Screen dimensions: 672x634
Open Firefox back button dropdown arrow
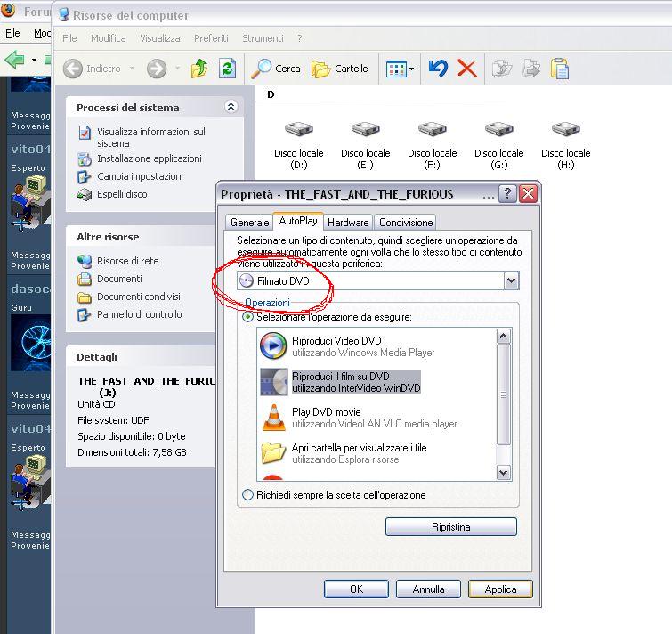pyautogui.click(x=34, y=60)
